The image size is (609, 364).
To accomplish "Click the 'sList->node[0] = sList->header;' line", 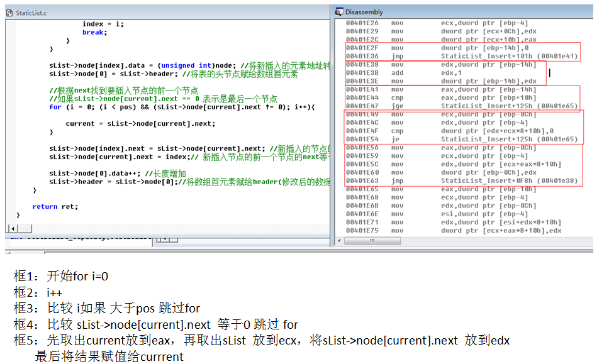I will pyautogui.click(x=173, y=74).
